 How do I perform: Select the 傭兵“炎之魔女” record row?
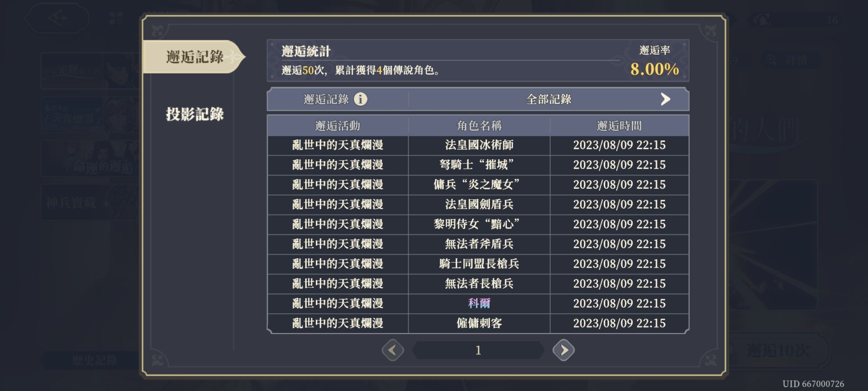pos(478,185)
